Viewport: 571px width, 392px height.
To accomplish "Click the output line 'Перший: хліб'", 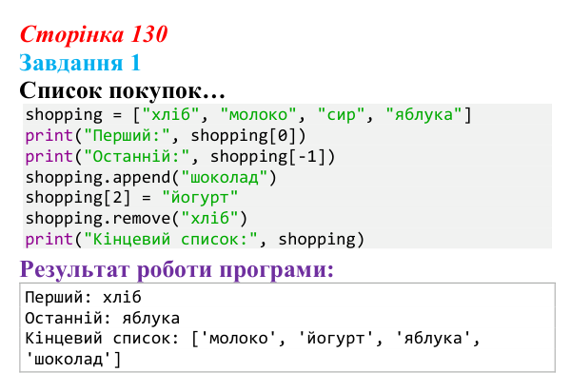I will tap(83, 298).
